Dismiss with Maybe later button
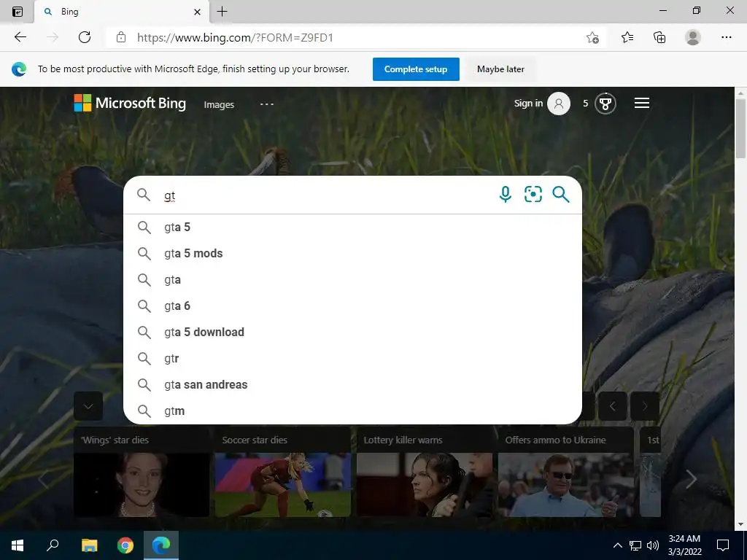Viewport: 747px width, 560px height. pyautogui.click(x=500, y=69)
